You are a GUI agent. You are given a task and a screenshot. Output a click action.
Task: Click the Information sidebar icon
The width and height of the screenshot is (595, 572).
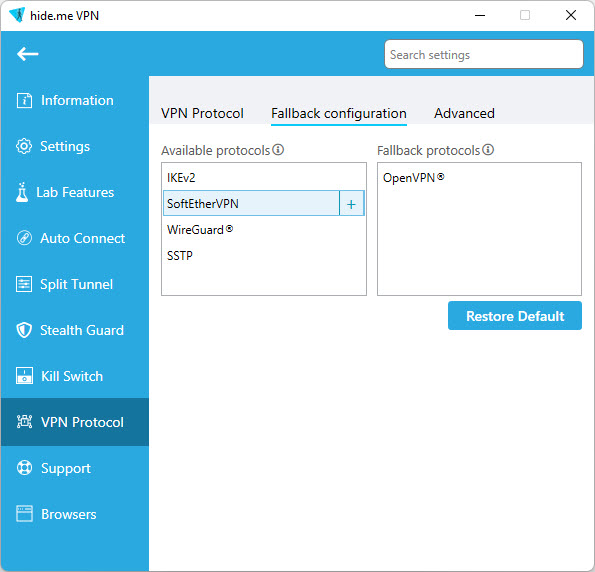(24, 101)
